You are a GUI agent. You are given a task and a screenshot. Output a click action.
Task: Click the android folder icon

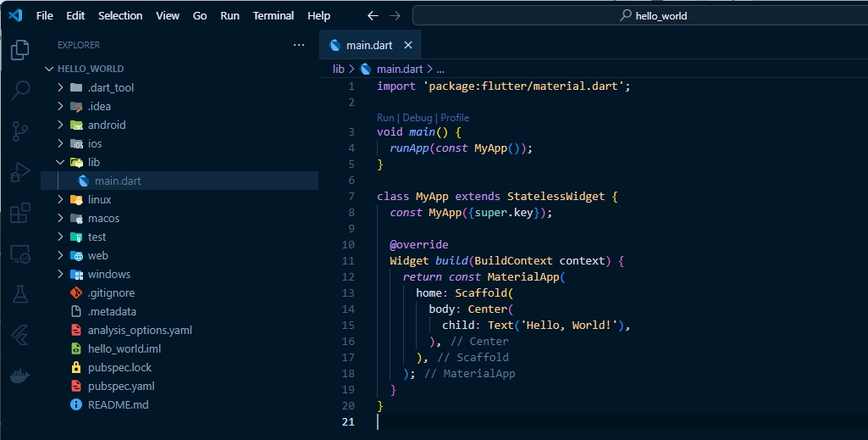(x=76, y=125)
